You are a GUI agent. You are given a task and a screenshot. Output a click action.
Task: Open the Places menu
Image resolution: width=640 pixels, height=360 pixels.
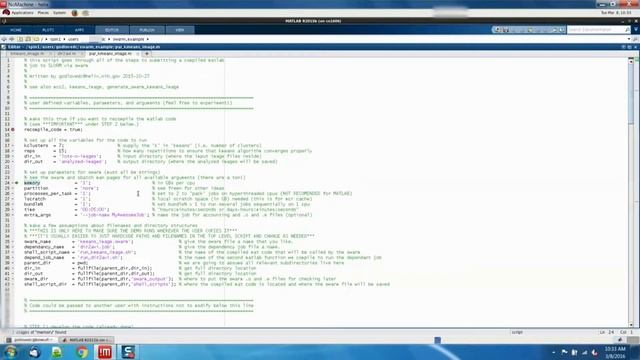coord(43,13)
